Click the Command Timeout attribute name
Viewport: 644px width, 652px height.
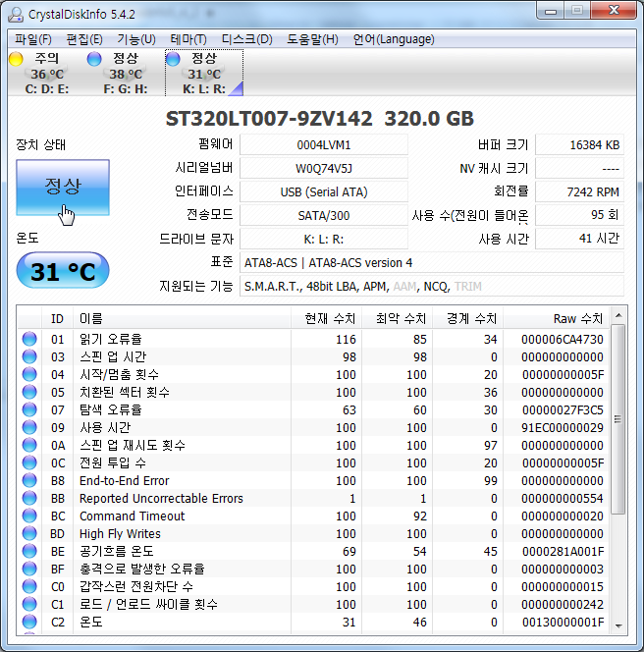point(133,516)
